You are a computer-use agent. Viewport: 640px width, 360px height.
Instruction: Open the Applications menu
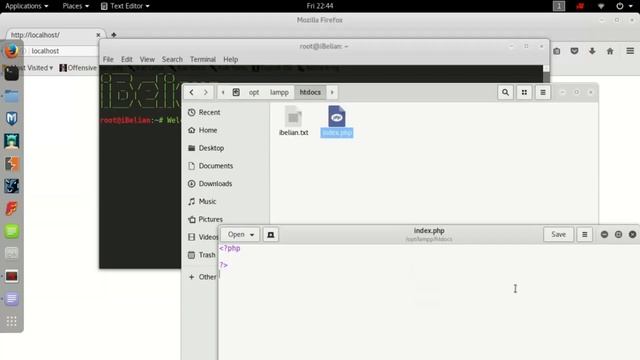point(27,6)
